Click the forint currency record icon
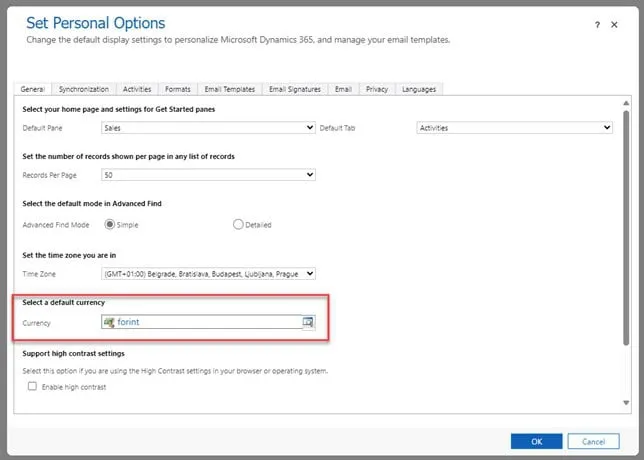This screenshot has width=644, height=460. [x=109, y=322]
